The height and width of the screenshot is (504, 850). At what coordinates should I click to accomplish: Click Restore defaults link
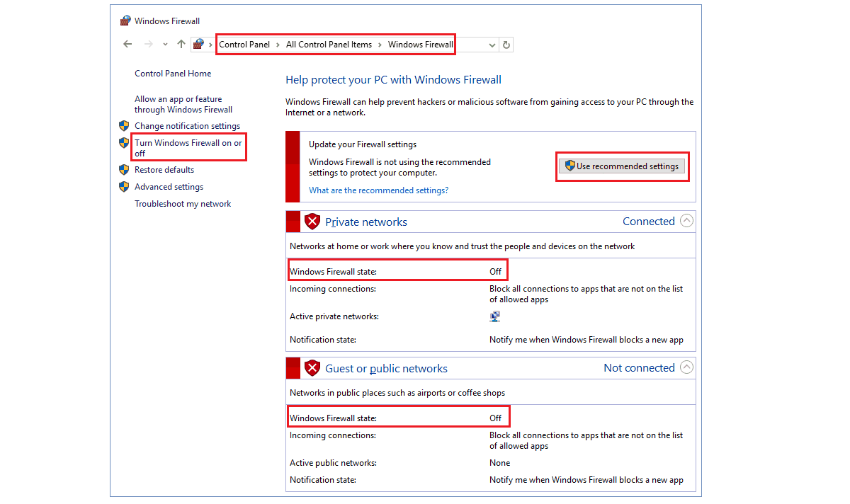point(164,170)
